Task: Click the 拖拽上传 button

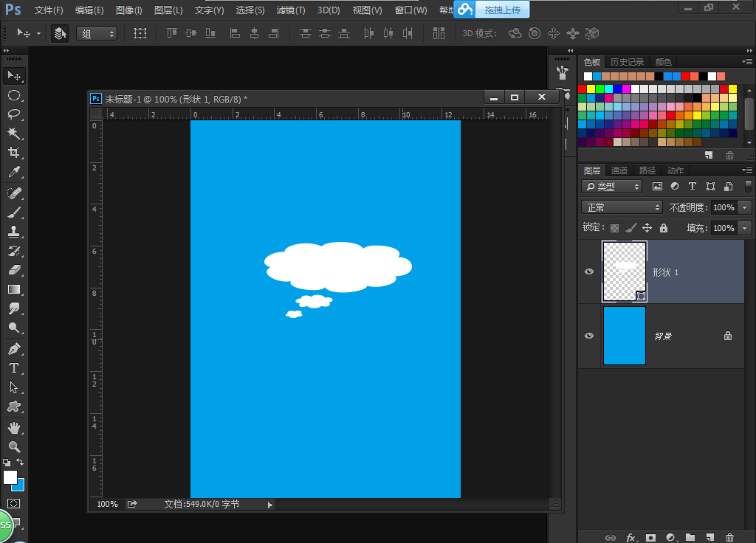Action: pos(501,10)
